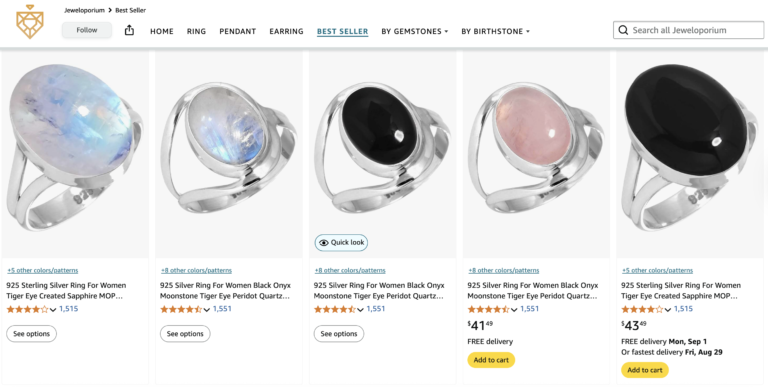Viewport: 768px width, 387px height.
Task: Open +5 other colors/patterns link on first ring
Action: (43, 270)
